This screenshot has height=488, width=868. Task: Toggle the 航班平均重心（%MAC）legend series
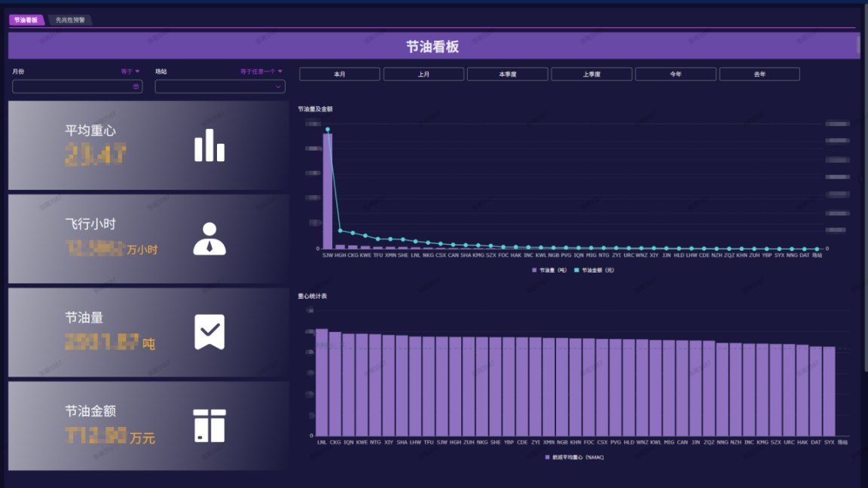click(x=574, y=457)
